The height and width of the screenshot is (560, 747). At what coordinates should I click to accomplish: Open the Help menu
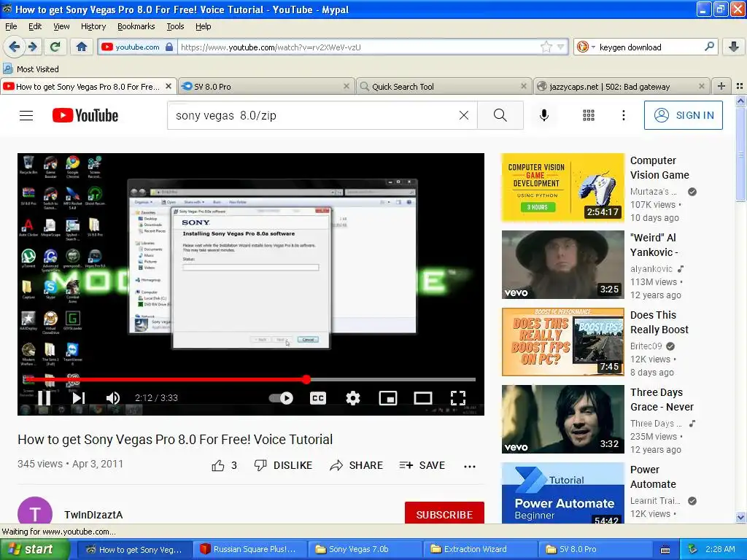click(x=203, y=26)
